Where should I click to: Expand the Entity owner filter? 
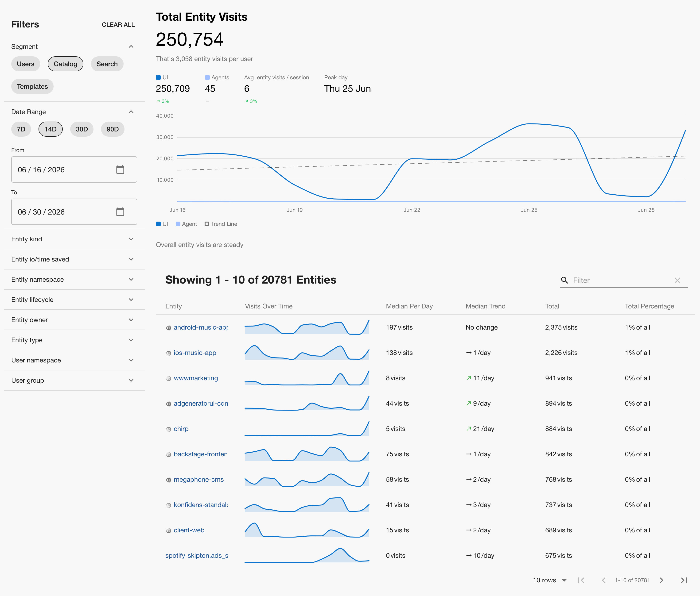coord(74,320)
